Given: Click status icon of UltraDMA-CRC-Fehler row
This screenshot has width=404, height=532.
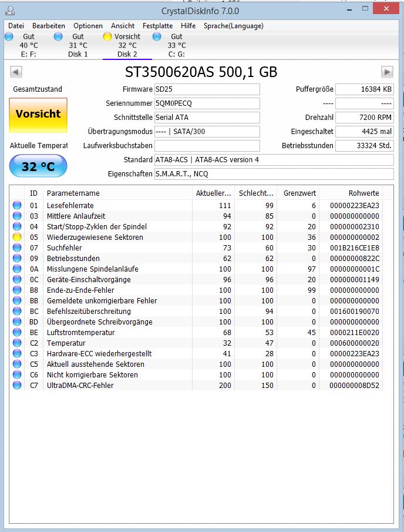Looking at the screenshot, I should point(17,385).
